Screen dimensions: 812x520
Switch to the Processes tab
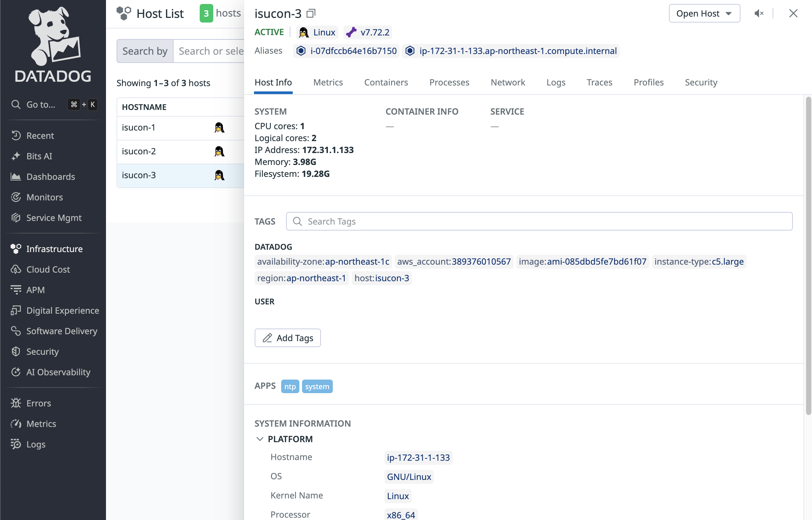(449, 82)
